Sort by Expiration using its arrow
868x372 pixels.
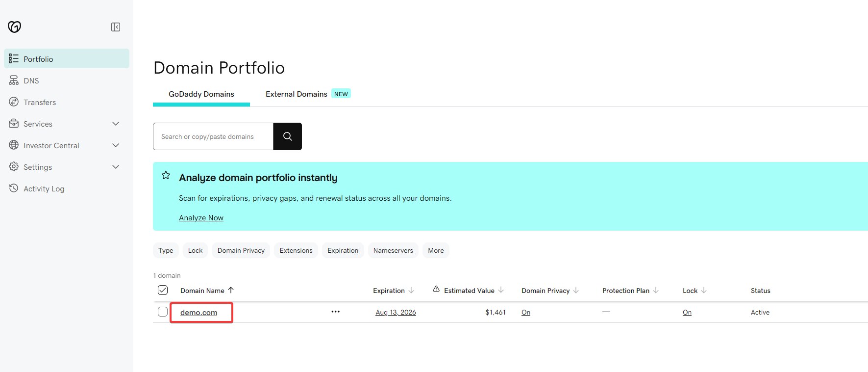point(411,291)
